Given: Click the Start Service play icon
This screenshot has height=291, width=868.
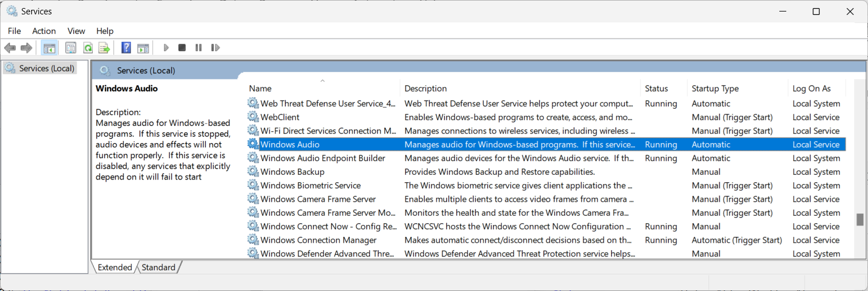Looking at the screenshot, I should pos(166,48).
